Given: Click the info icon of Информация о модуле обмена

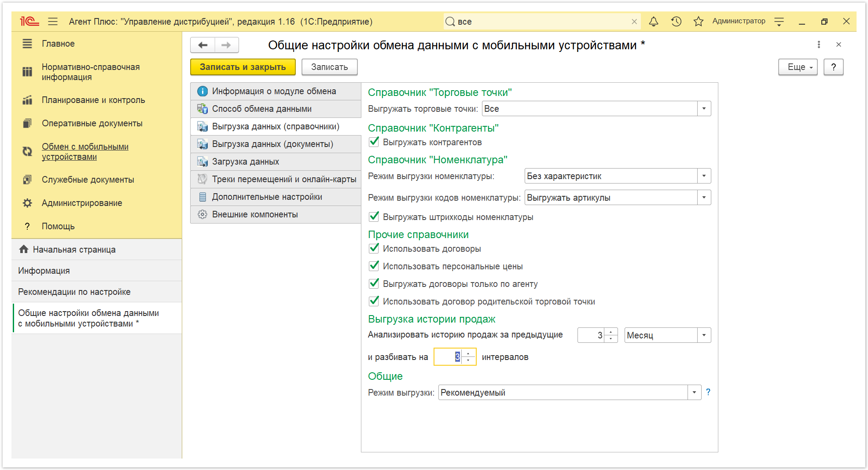Looking at the screenshot, I should pyautogui.click(x=202, y=91).
